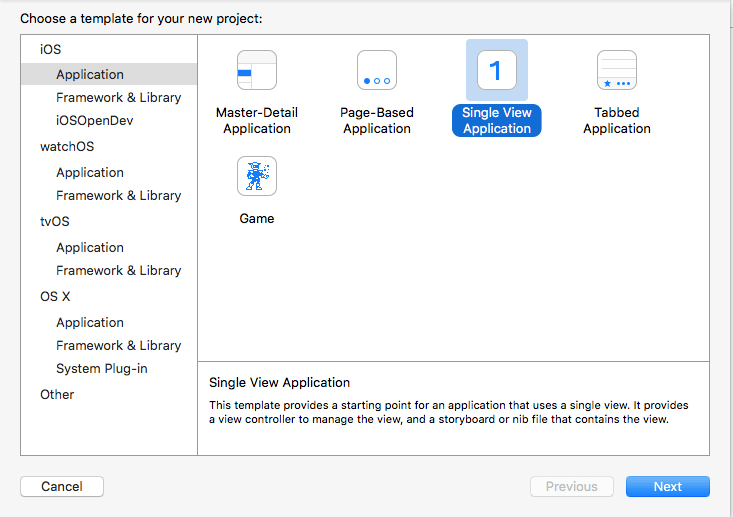
Task: Select Application under the iOS section
Action: 90,74
